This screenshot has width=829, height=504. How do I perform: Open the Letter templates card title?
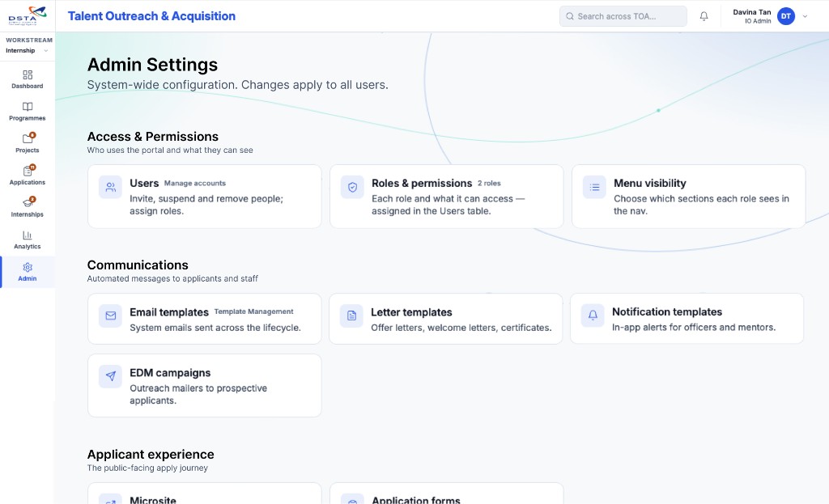click(x=411, y=312)
